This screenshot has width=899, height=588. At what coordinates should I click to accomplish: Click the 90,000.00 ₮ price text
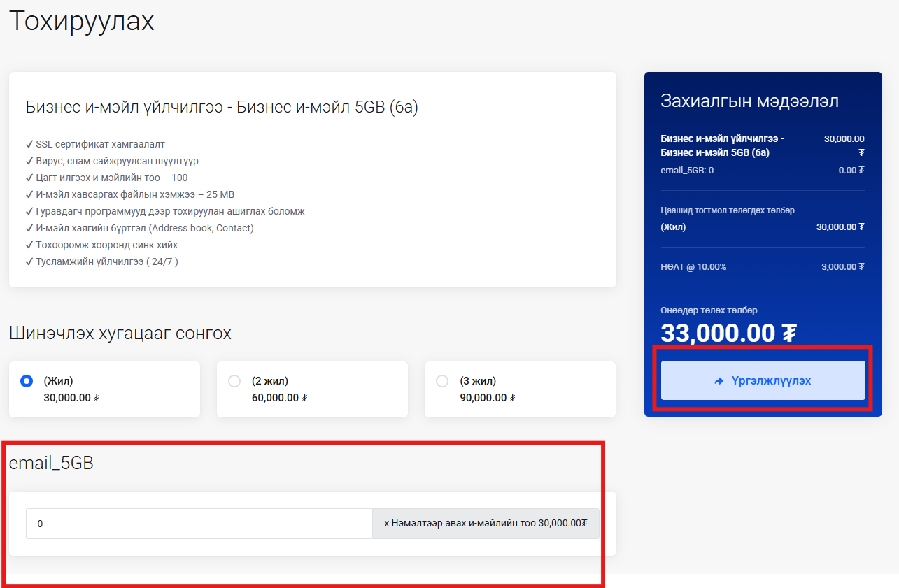pyautogui.click(x=487, y=398)
